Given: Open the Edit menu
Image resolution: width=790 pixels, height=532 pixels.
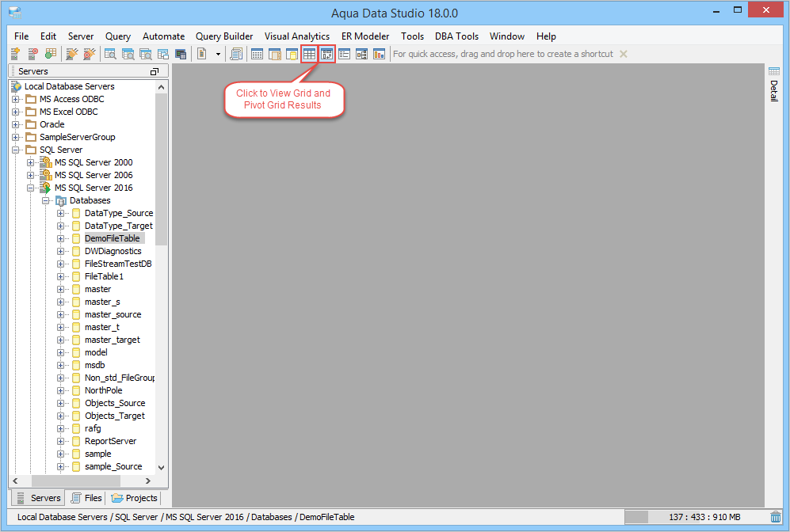Looking at the screenshot, I should [x=48, y=36].
